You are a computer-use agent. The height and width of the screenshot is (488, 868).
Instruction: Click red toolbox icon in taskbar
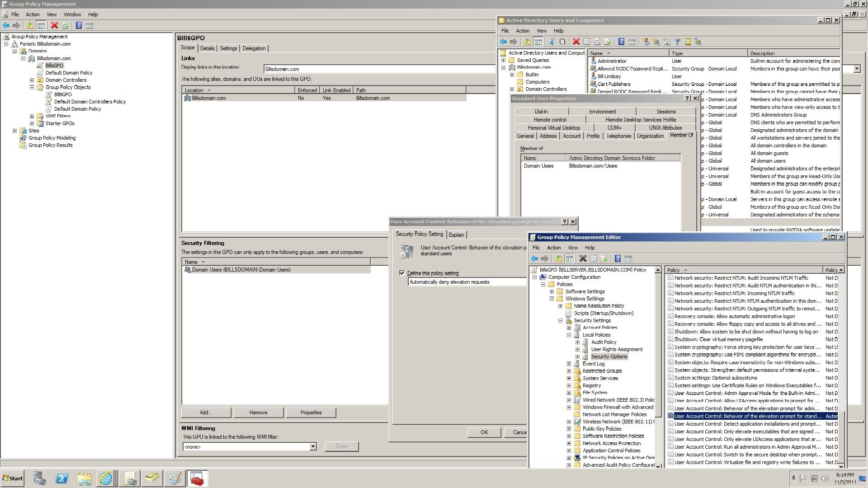click(x=197, y=479)
